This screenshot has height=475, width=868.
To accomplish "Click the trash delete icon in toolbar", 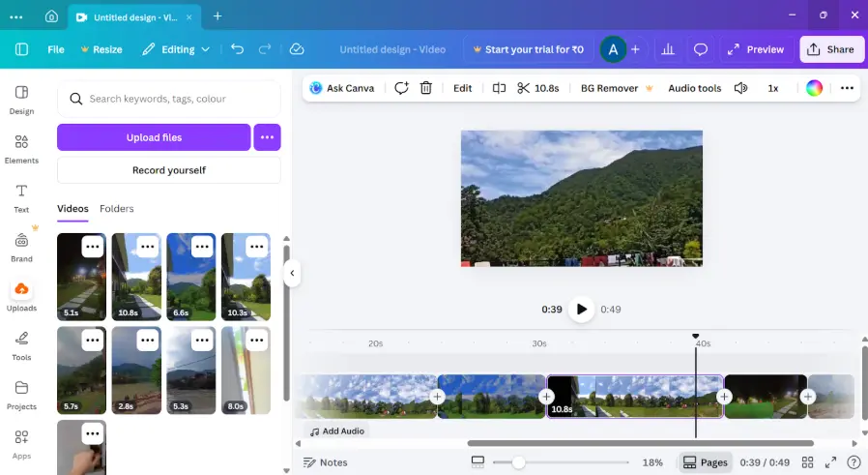I will [x=425, y=88].
